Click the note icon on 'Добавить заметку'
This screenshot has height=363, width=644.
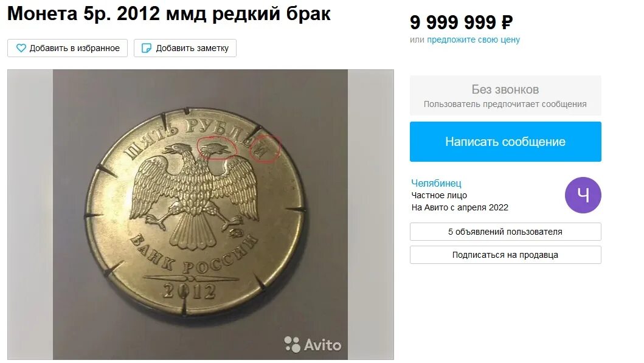(146, 48)
